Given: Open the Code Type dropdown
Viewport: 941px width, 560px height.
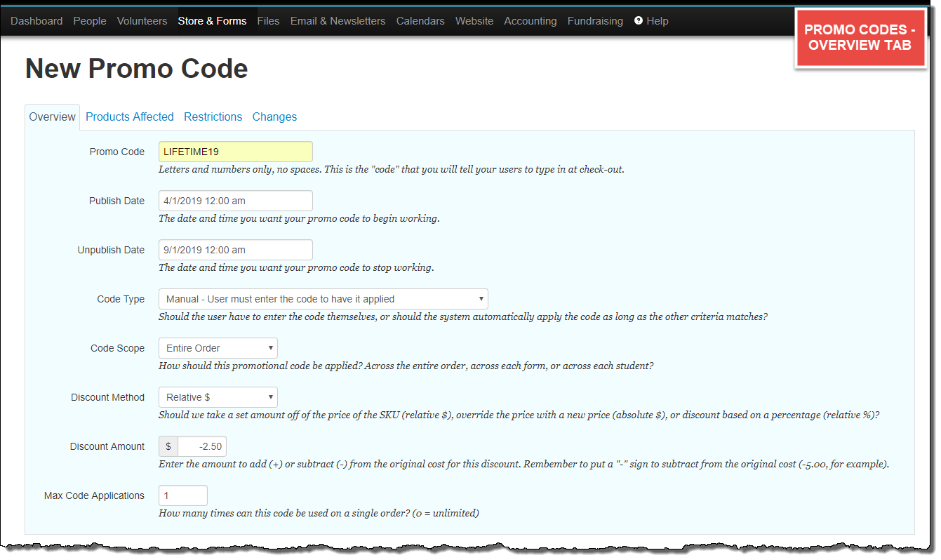Looking at the screenshot, I should click(x=323, y=299).
